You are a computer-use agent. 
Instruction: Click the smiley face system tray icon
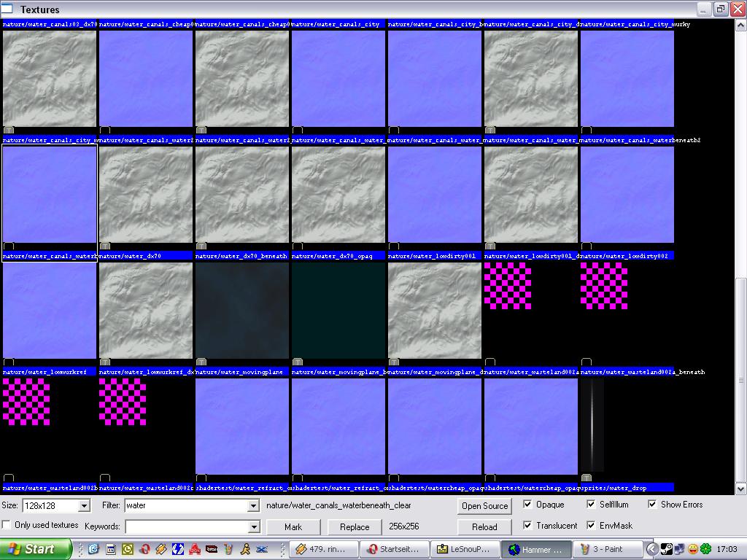693,549
